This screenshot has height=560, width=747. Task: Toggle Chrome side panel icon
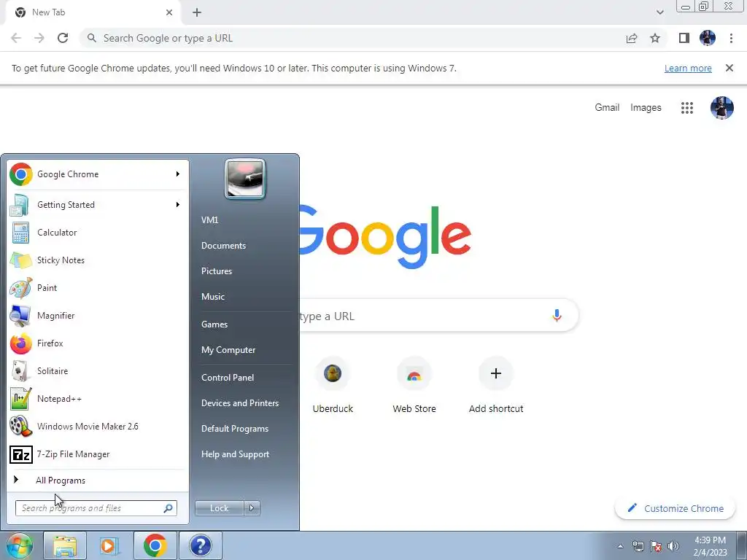684,38
